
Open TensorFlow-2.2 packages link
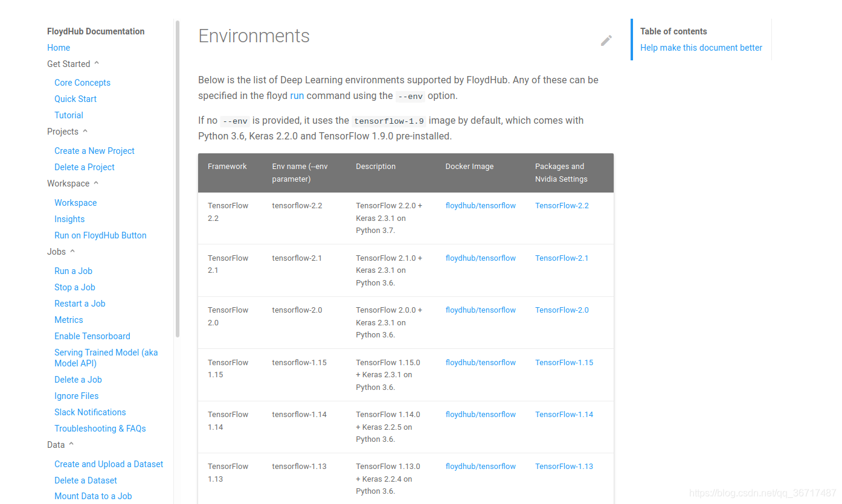pos(562,206)
